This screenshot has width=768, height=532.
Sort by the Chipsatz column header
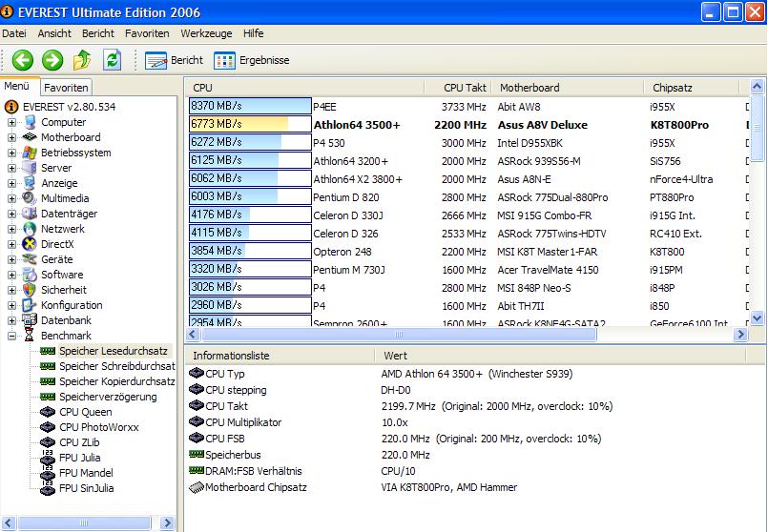[692, 88]
